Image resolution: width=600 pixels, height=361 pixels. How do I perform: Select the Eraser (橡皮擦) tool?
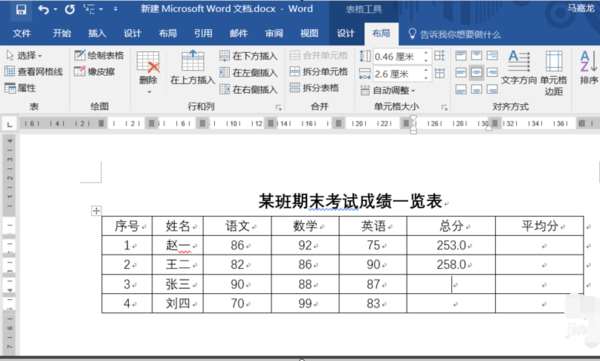(95, 72)
